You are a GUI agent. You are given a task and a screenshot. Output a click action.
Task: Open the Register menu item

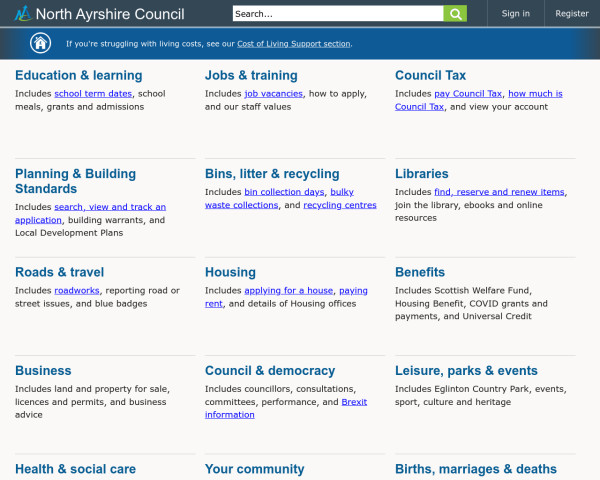(x=572, y=14)
